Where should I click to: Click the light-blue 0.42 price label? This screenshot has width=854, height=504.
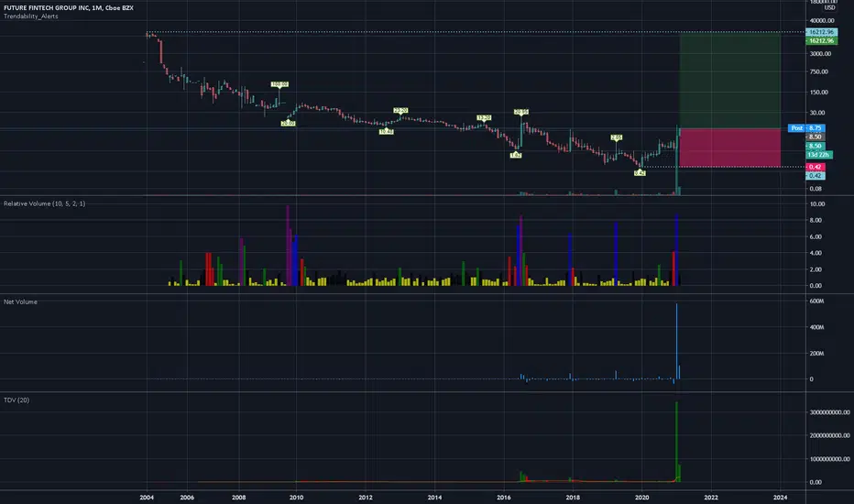[x=816, y=175]
